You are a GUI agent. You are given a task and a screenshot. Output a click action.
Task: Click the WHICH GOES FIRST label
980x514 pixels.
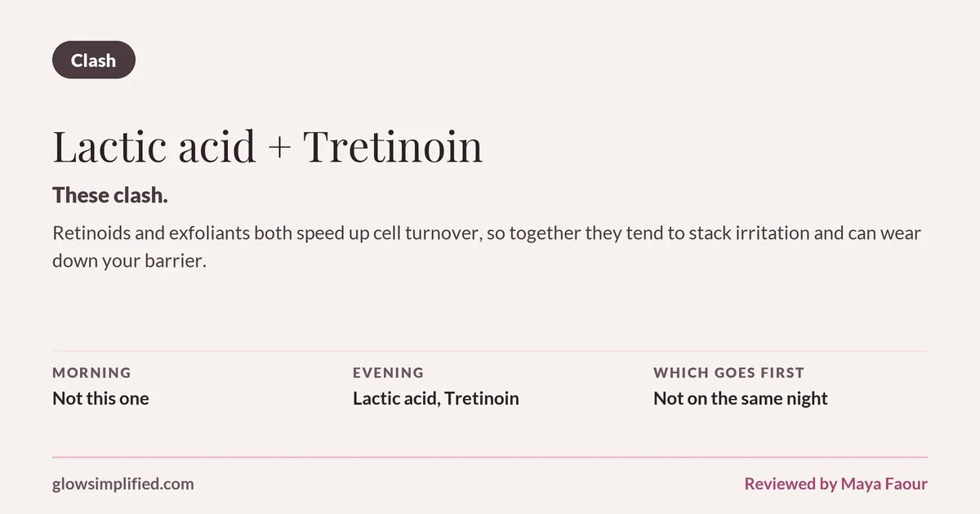pyautogui.click(x=728, y=373)
